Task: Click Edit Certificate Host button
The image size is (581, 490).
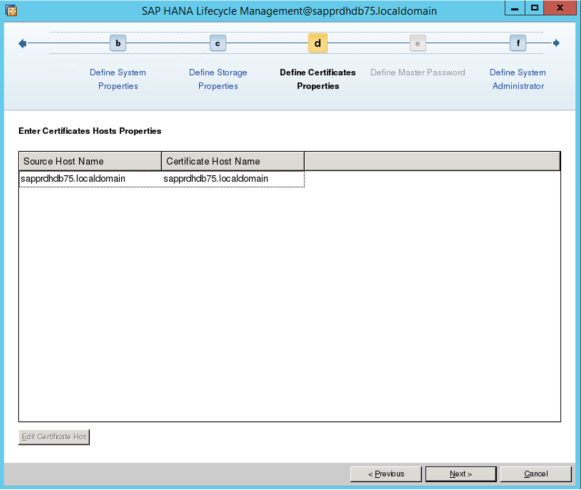Action: (54, 437)
